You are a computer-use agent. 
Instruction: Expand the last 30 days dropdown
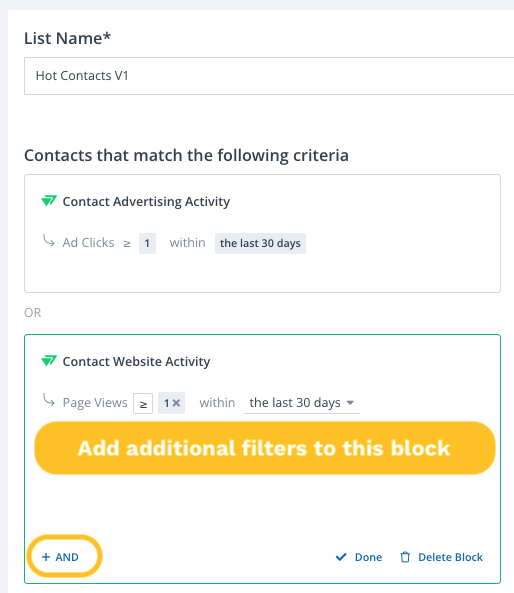coord(302,403)
